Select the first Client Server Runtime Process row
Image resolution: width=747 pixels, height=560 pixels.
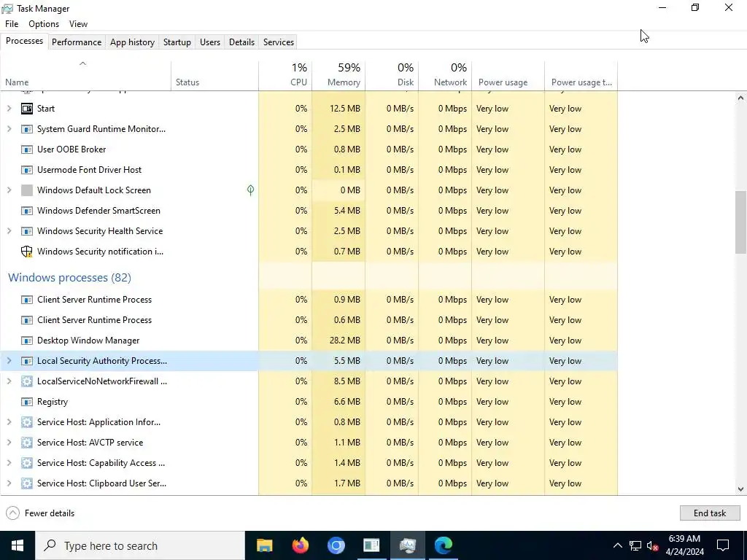pos(309,300)
